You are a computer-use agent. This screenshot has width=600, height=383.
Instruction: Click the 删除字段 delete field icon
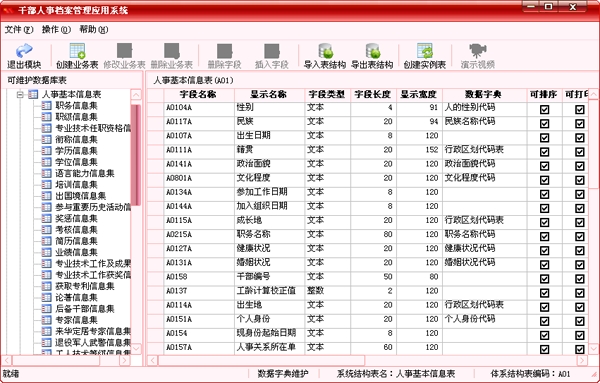(225, 51)
